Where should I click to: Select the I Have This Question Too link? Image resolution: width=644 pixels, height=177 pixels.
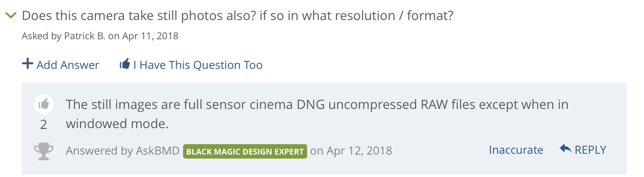click(x=198, y=64)
